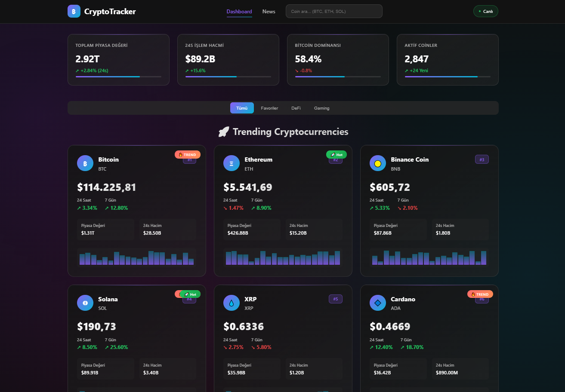Click Ethereum's market value "$426.88B"
The width and height of the screenshot is (565, 392).
[x=238, y=233]
